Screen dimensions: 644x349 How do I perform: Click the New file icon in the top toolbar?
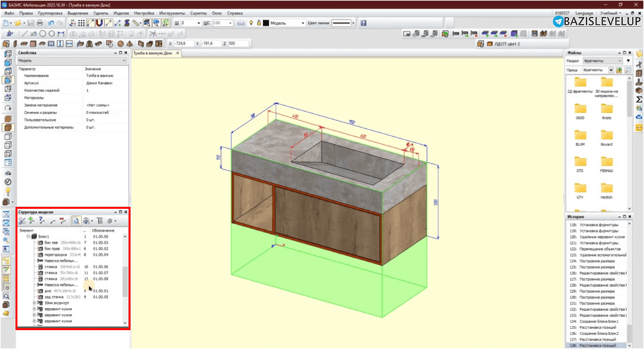click(x=7, y=23)
